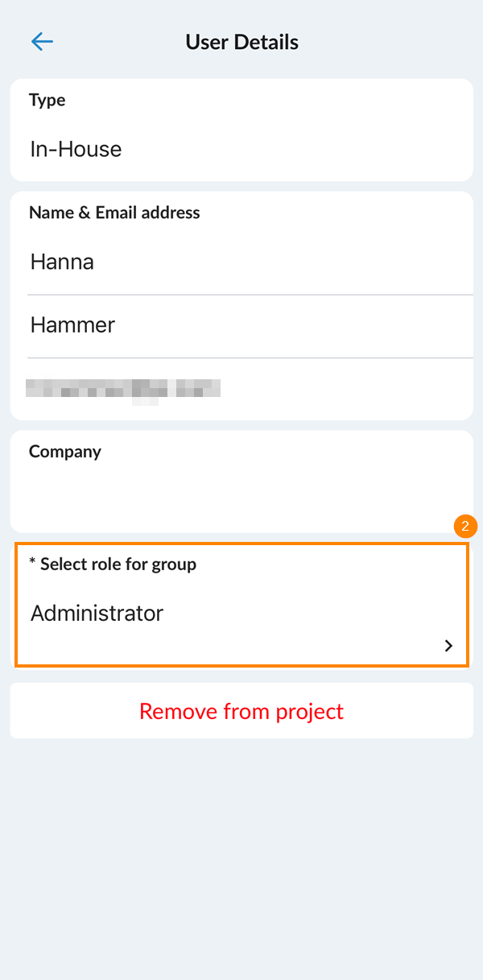Click the User Details page title
Screen dimensions: 483x980
[x=242, y=42]
